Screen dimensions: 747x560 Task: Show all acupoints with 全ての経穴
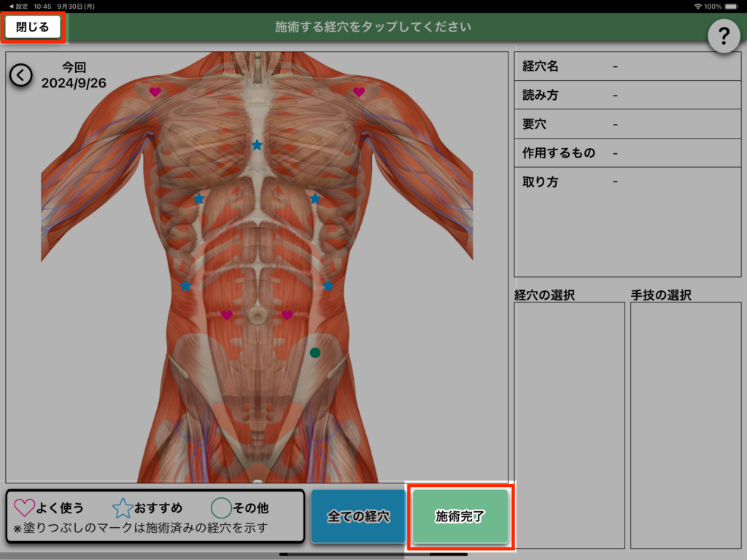click(x=358, y=517)
